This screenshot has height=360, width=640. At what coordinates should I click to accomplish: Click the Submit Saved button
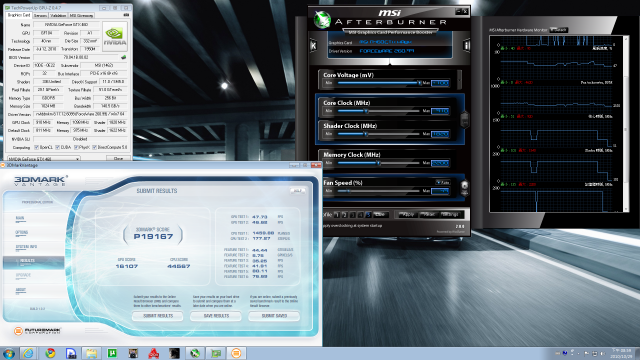pyautogui.click(x=274, y=316)
